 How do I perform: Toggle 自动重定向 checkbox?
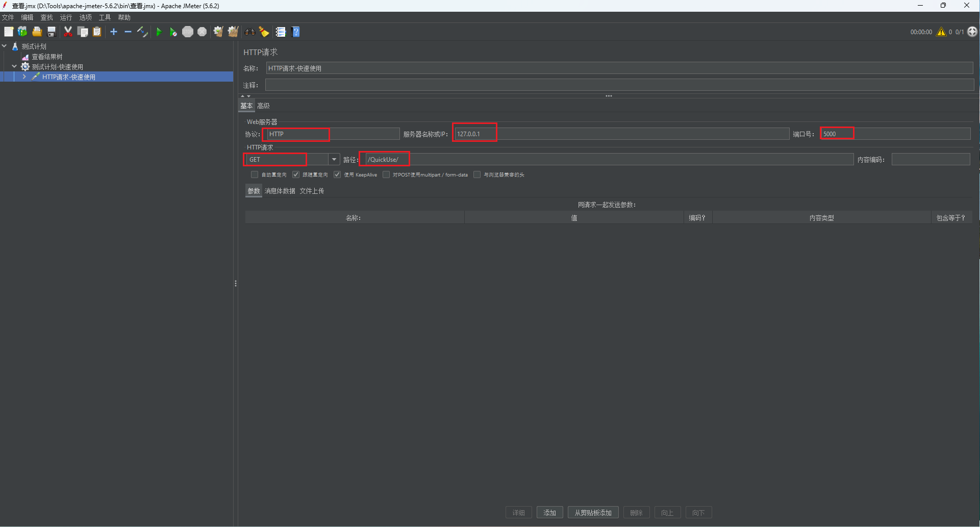(255, 174)
